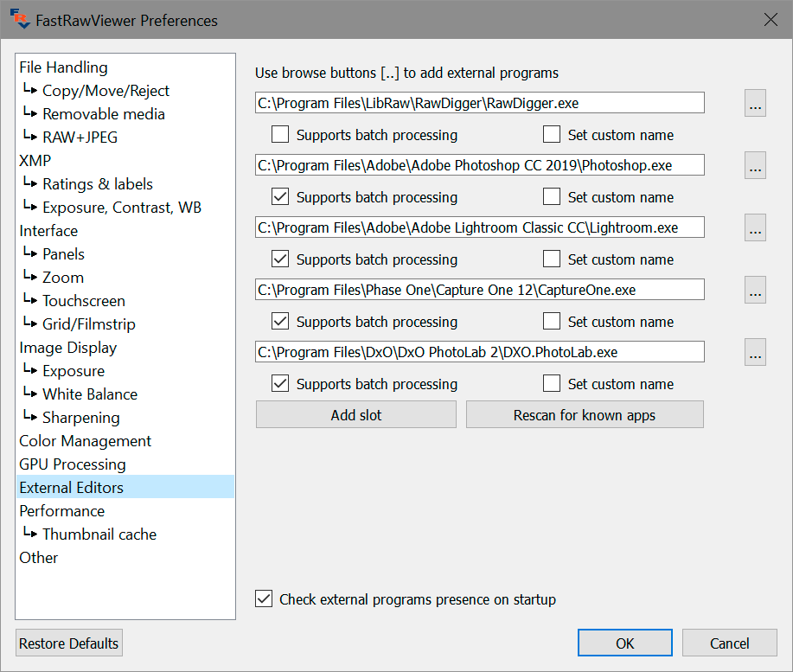
Task: Click the Add slot button
Action: pos(355,415)
